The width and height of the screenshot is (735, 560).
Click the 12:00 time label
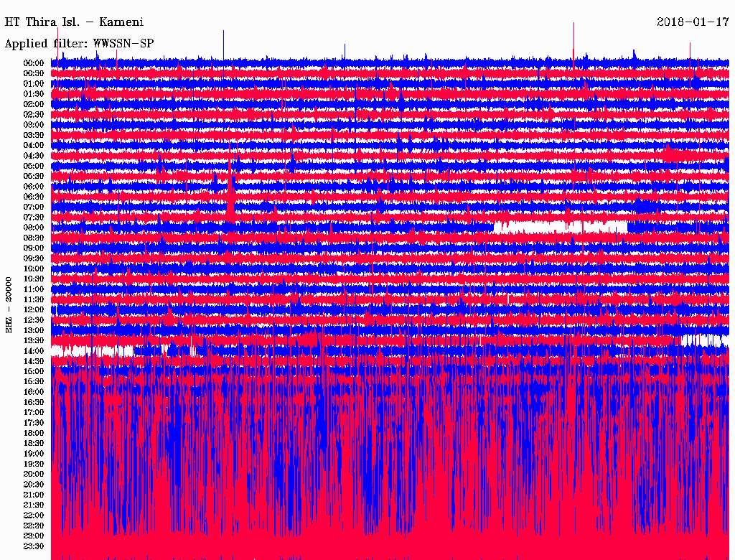click(34, 309)
